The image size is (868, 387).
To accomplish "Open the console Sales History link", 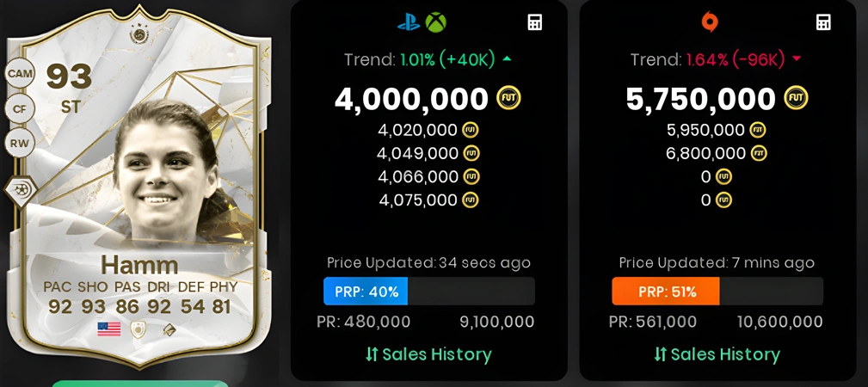I will [x=428, y=354].
